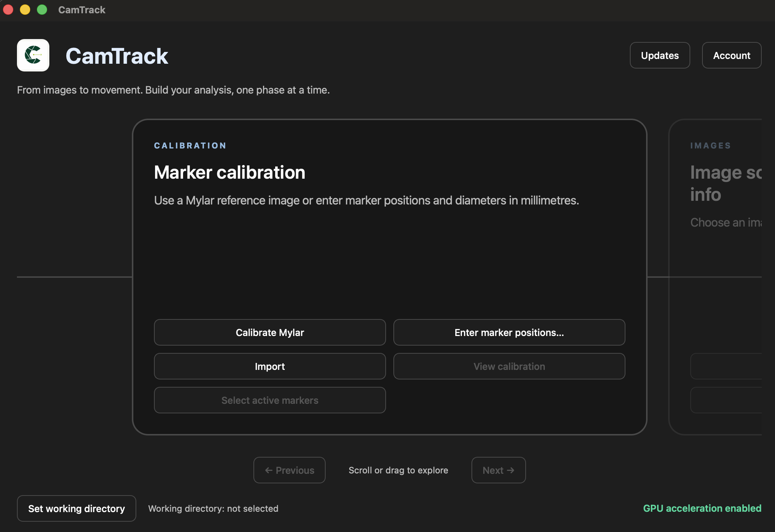Close the CamTrack window with red button
The width and height of the screenshot is (775, 532).
point(8,10)
